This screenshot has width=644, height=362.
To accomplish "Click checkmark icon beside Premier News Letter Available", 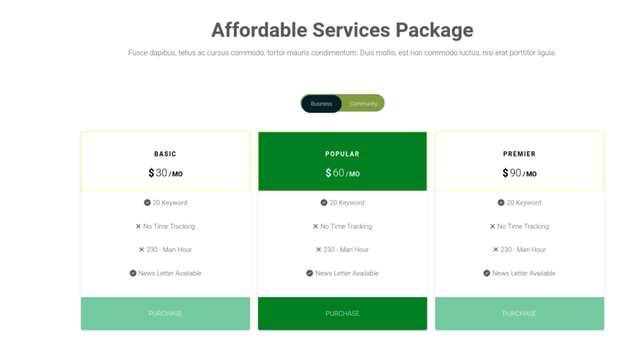I will click(x=487, y=274).
